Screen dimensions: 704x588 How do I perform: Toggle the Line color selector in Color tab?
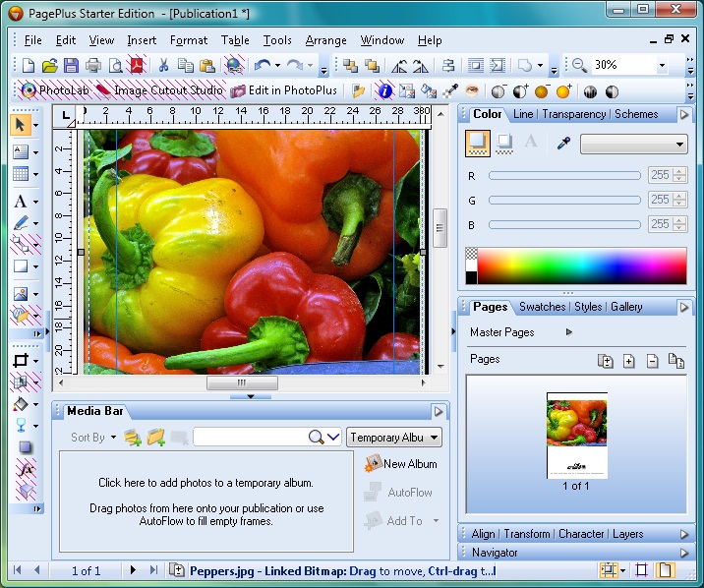[504, 144]
